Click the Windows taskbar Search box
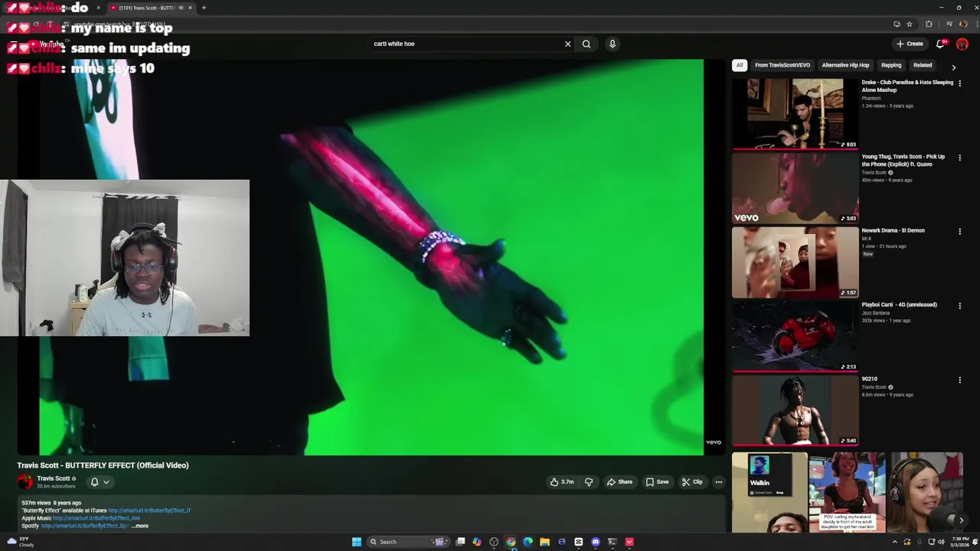The image size is (980, 551). [x=408, y=542]
